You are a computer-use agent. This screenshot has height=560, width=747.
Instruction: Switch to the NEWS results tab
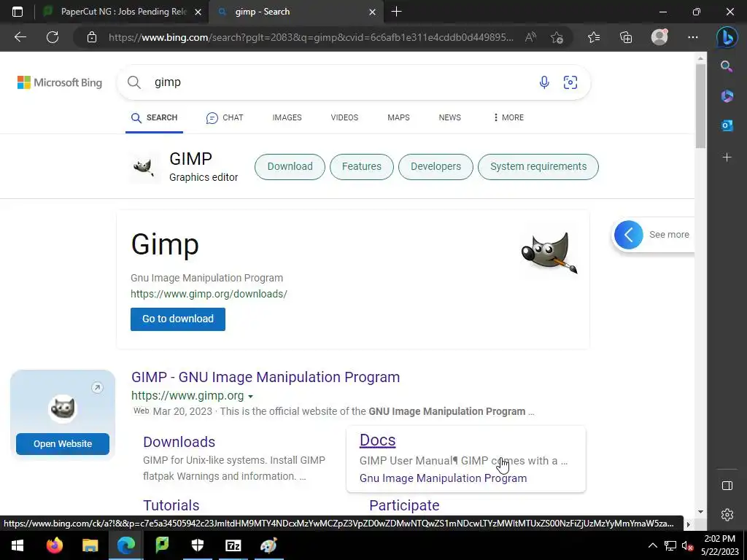tap(449, 117)
